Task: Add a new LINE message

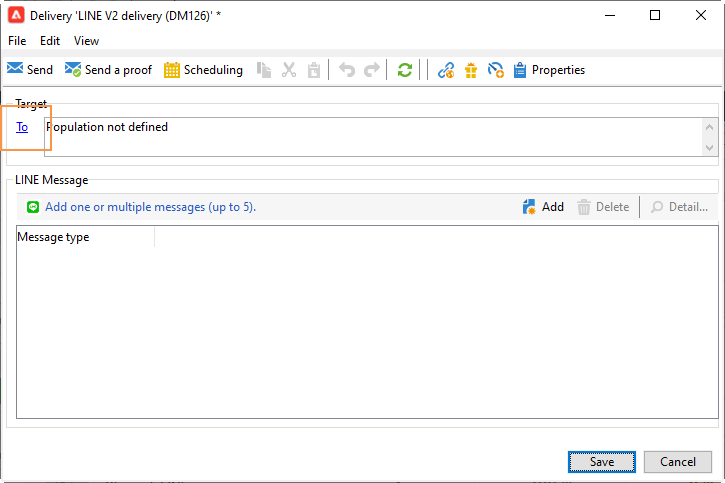Action: tap(543, 207)
